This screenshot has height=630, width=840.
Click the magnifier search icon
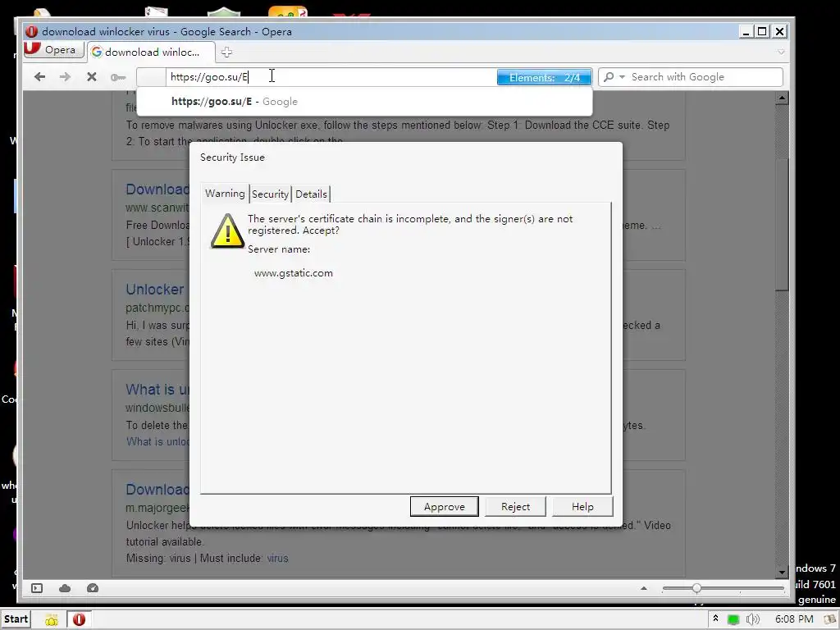[609, 76]
